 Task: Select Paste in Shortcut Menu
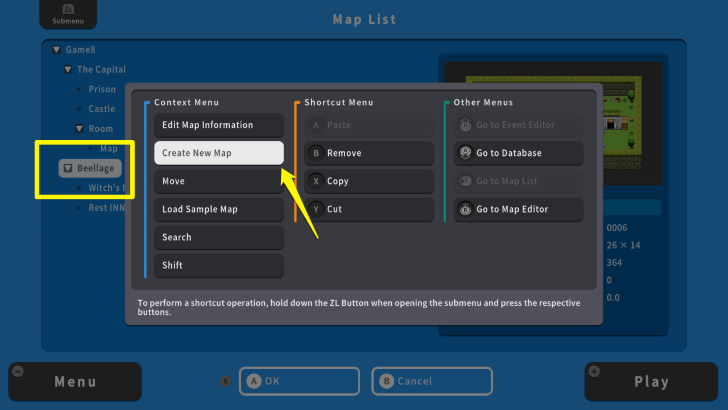pyautogui.click(x=369, y=125)
